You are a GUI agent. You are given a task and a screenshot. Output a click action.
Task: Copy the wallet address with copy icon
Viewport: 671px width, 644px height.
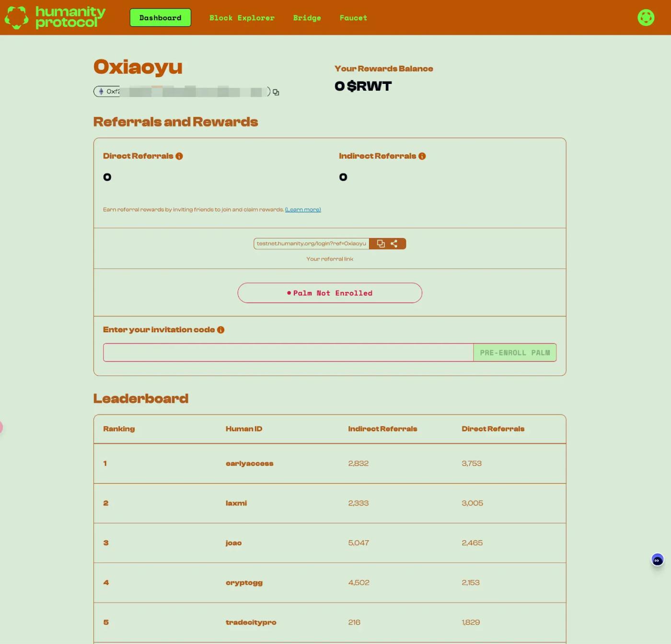(x=276, y=92)
